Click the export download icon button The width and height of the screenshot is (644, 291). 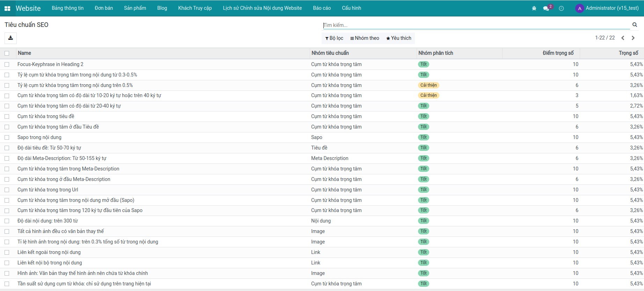[x=10, y=38]
